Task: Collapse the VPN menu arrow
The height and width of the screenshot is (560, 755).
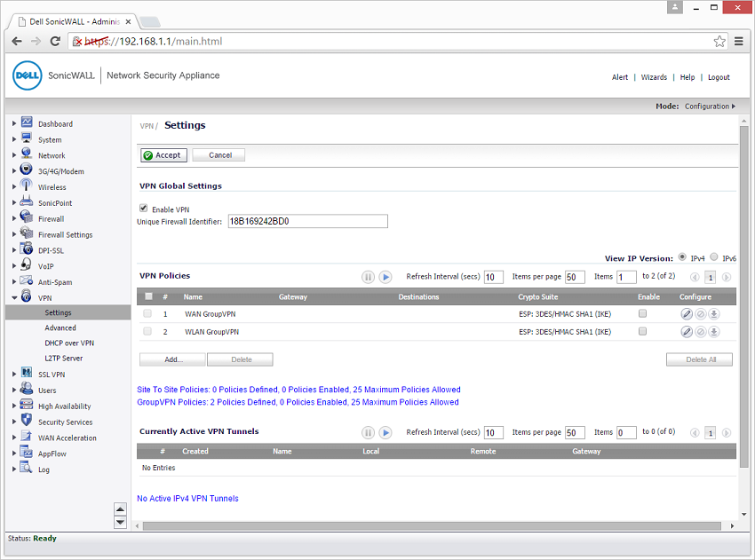Action: tap(14, 298)
